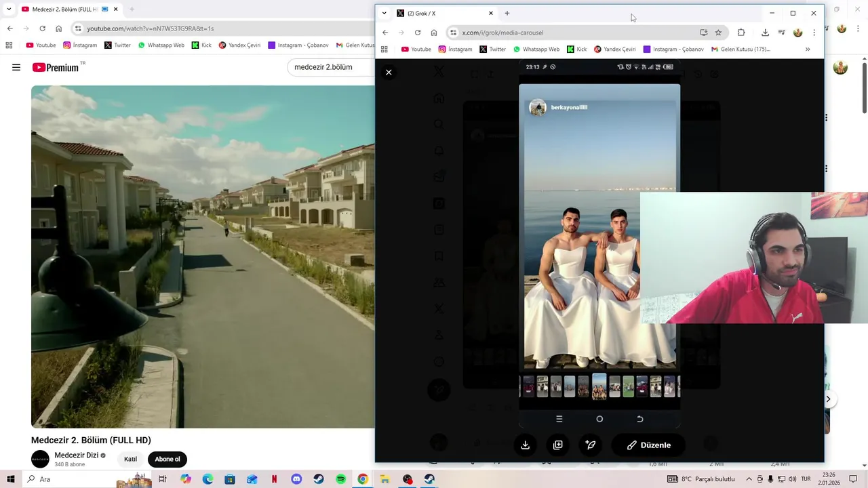Show more bookmarks chevron in X window
868x488 pixels.
(808, 49)
